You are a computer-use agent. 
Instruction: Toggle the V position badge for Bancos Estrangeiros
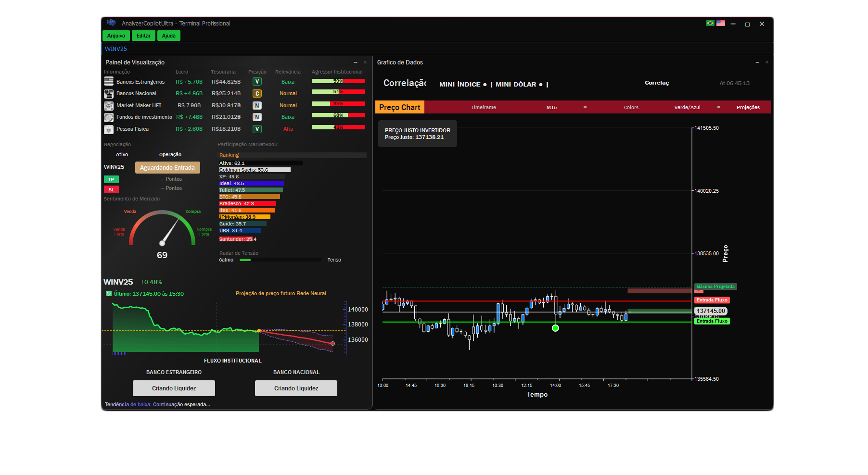pos(257,81)
